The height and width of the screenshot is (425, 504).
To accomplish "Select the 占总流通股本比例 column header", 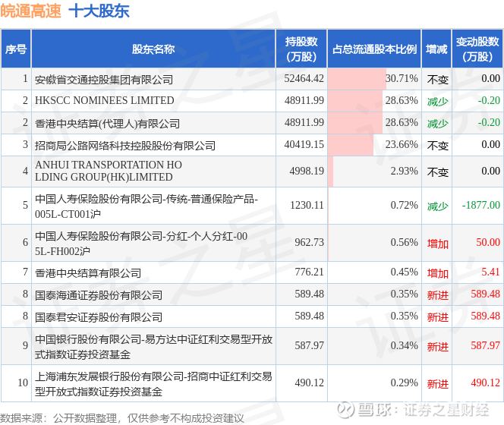I will (374, 49).
